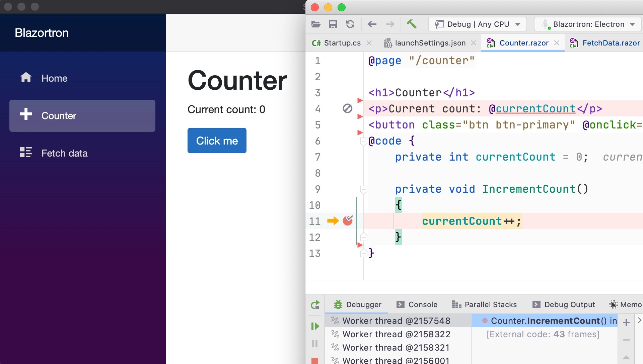This screenshot has width=643, height=364.
Task: Open the Memory tab with the chip icon
Action: coord(626,304)
